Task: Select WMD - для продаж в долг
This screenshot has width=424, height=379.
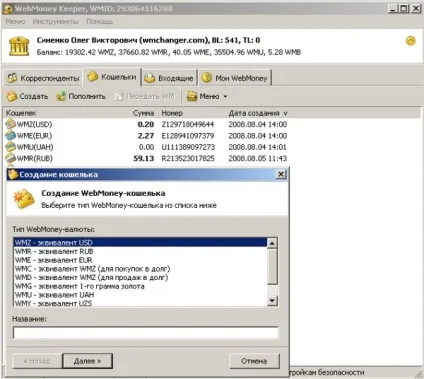Action: pyautogui.click(x=140, y=277)
